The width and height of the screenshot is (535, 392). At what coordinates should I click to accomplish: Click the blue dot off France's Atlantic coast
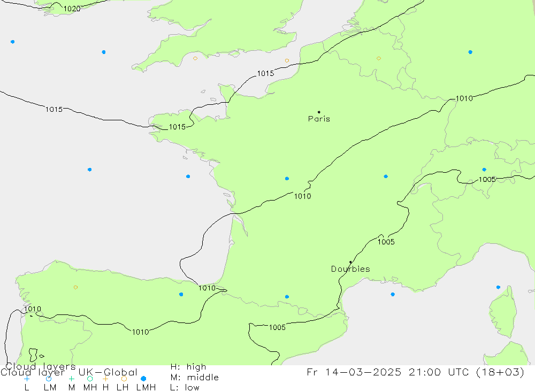(x=188, y=176)
